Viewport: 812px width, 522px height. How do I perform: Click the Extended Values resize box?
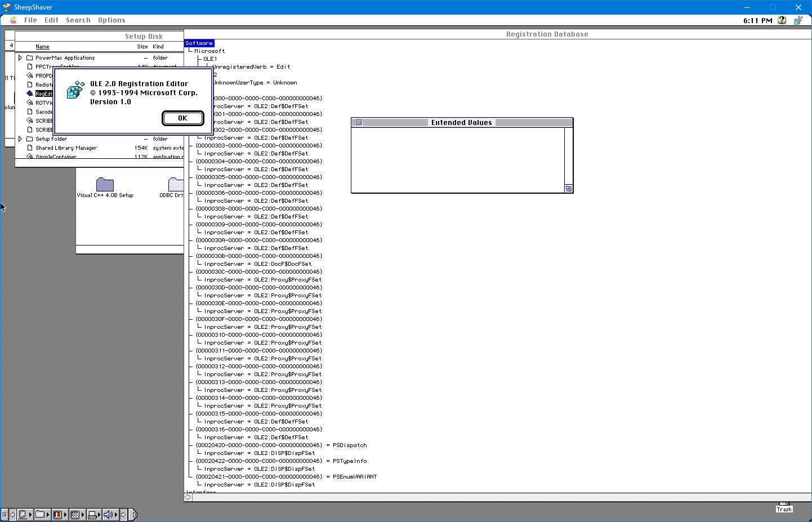[569, 189]
